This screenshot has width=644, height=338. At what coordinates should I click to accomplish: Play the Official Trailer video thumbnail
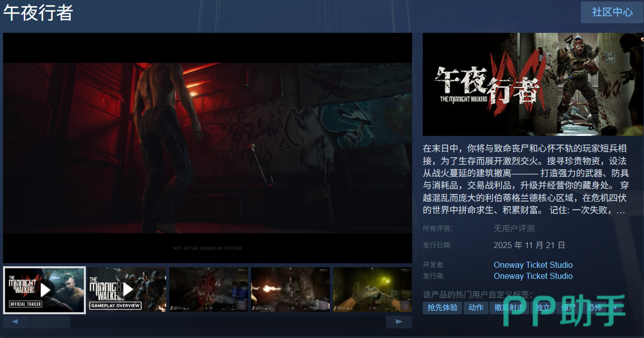tap(44, 290)
